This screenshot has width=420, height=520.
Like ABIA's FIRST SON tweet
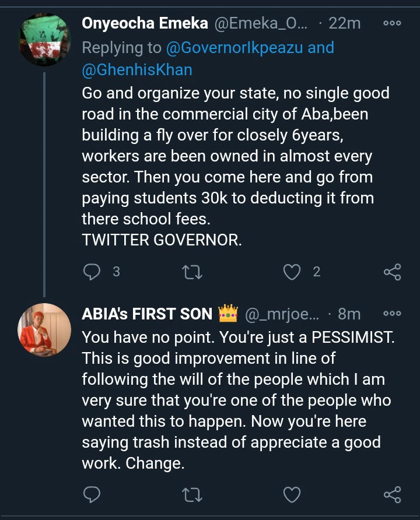pyautogui.click(x=292, y=495)
